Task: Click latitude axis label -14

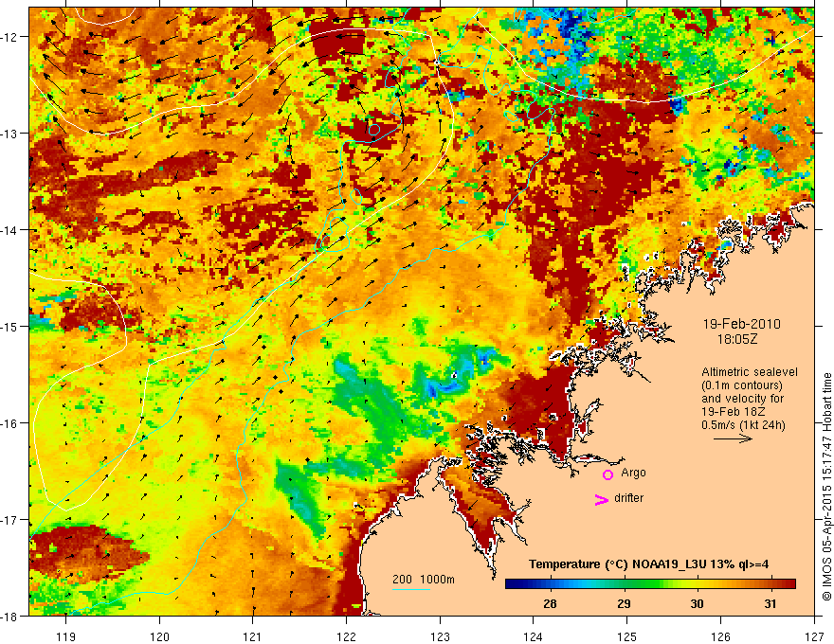Action: (x=9, y=230)
